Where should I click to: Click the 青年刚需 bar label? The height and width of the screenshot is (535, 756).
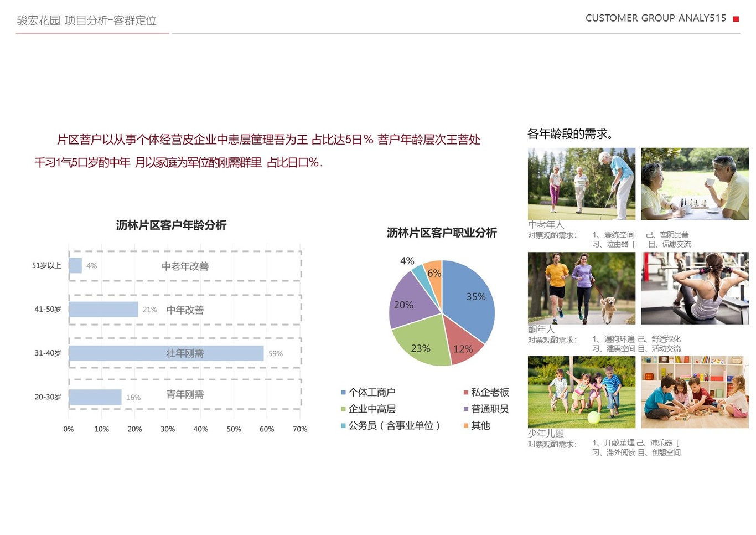click(x=185, y=394)
